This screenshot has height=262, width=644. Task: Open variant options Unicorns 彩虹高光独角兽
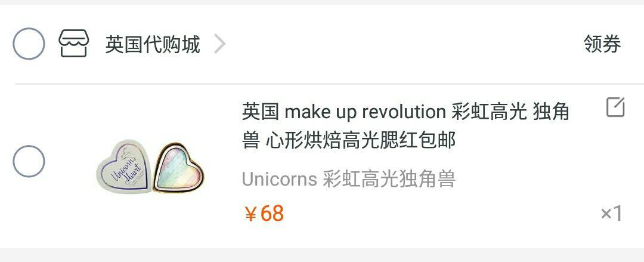(x=349, y=179)
